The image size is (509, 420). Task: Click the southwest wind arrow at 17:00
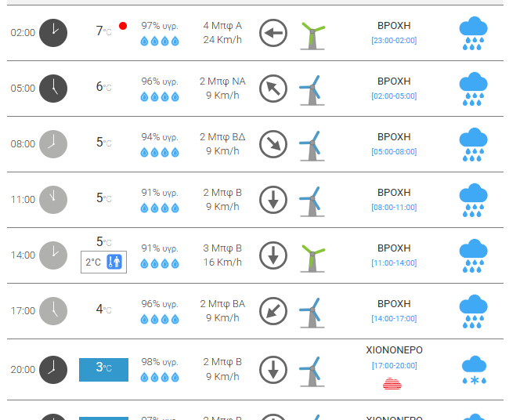(273, 311)
